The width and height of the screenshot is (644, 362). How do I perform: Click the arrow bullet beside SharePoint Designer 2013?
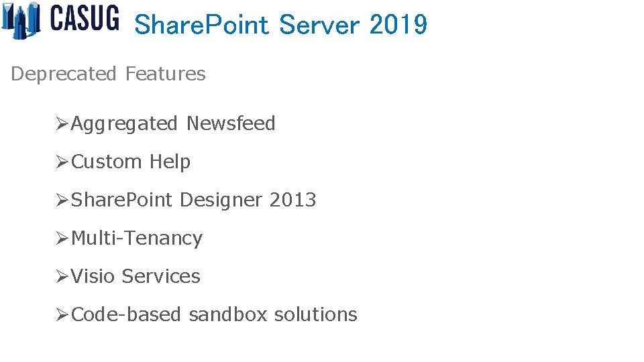[x=62, y=200]
